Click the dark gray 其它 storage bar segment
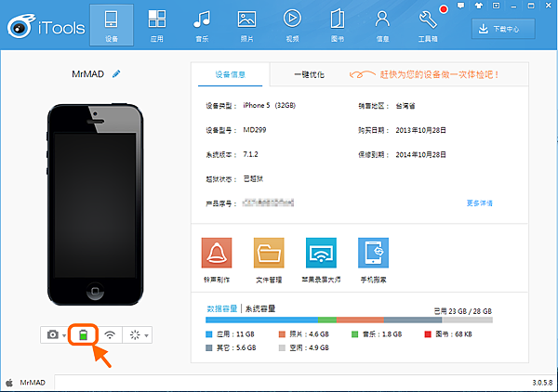 [413, 320]
